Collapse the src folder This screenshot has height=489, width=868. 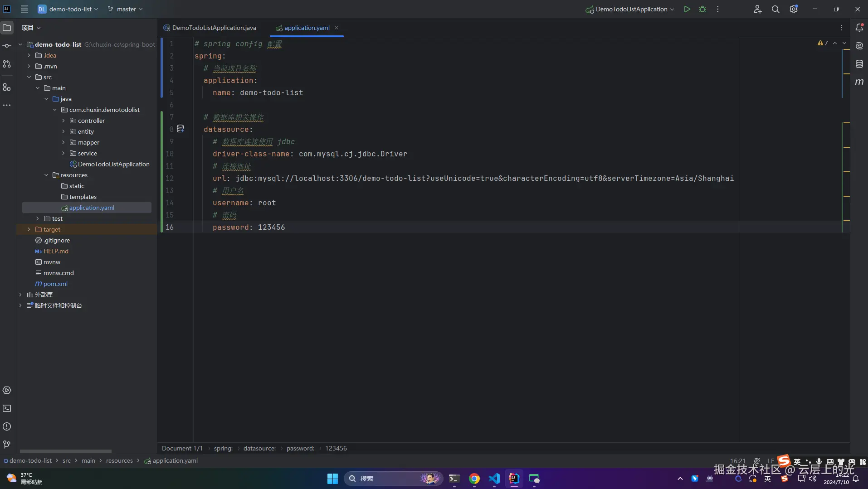(29, 77)
